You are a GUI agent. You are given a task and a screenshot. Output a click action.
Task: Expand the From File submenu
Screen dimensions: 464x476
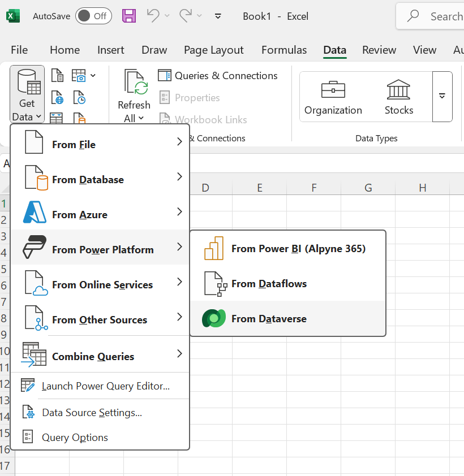pos(100,142)
